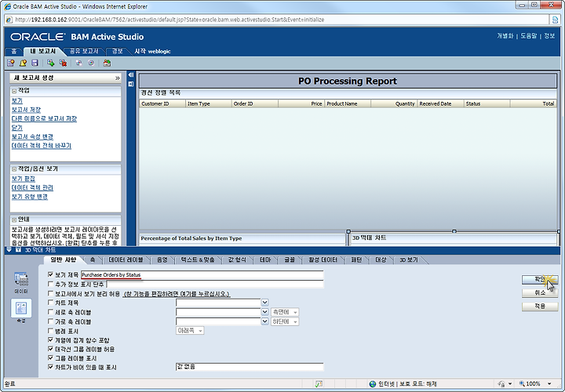
Task: Open the 차트 제목 dropdown arrow
Action: [265, 303]
